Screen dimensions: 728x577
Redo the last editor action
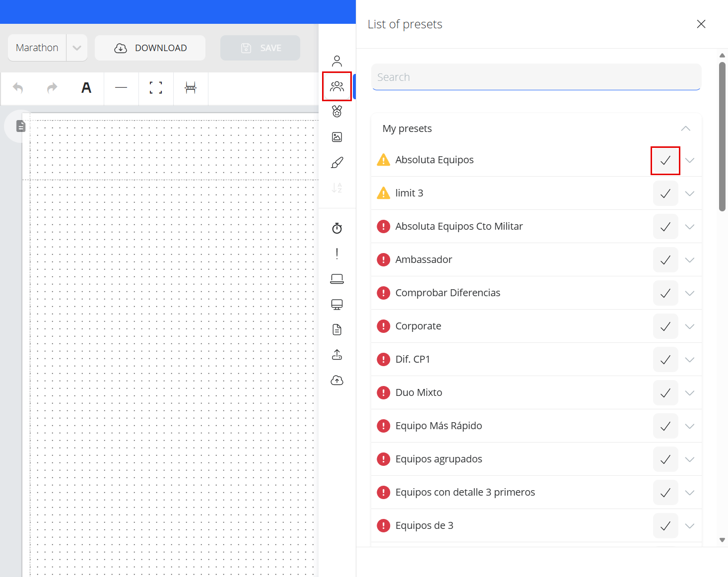(x=52, y=88)
